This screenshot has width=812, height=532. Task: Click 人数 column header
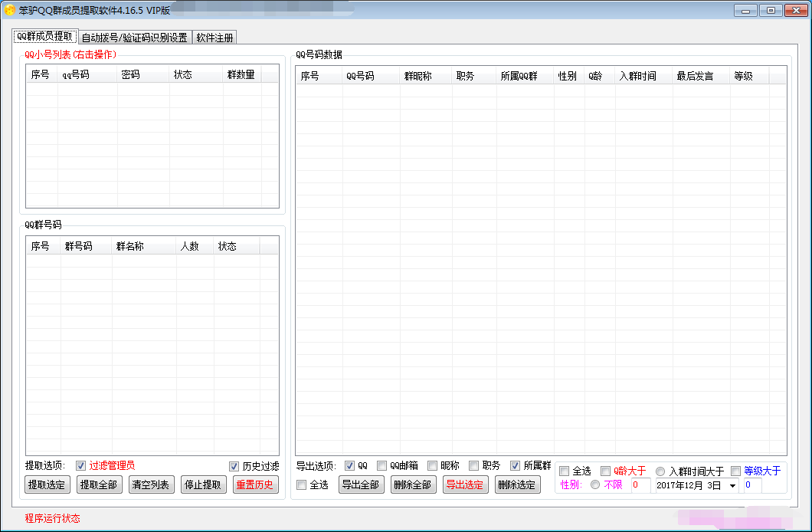(195, 247)
